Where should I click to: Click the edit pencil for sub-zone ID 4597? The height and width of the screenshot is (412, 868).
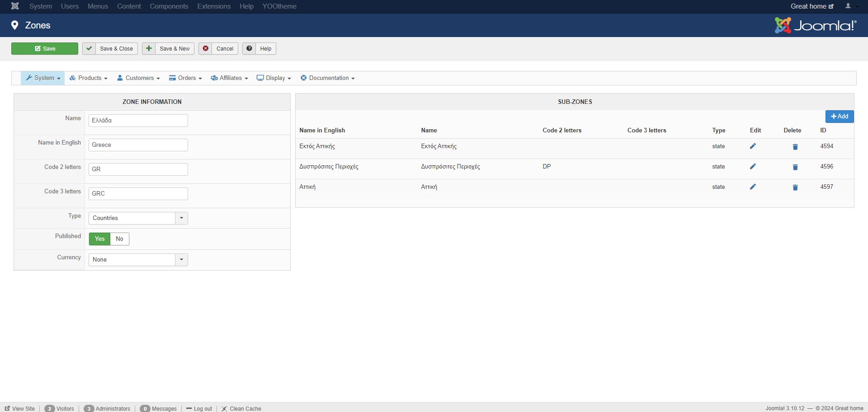click(753, 187)
